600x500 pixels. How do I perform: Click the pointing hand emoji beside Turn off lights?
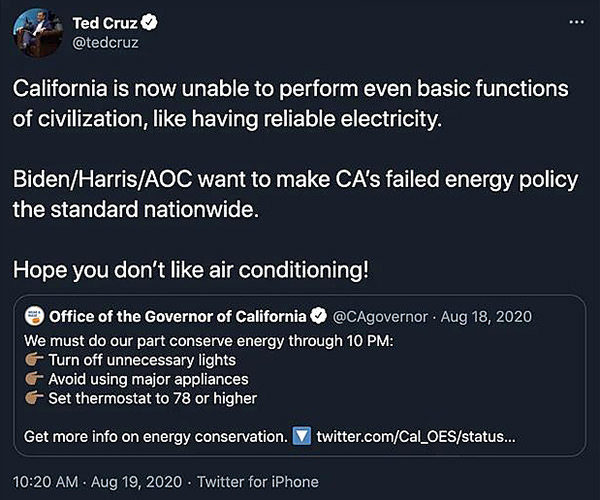point(34,360)
